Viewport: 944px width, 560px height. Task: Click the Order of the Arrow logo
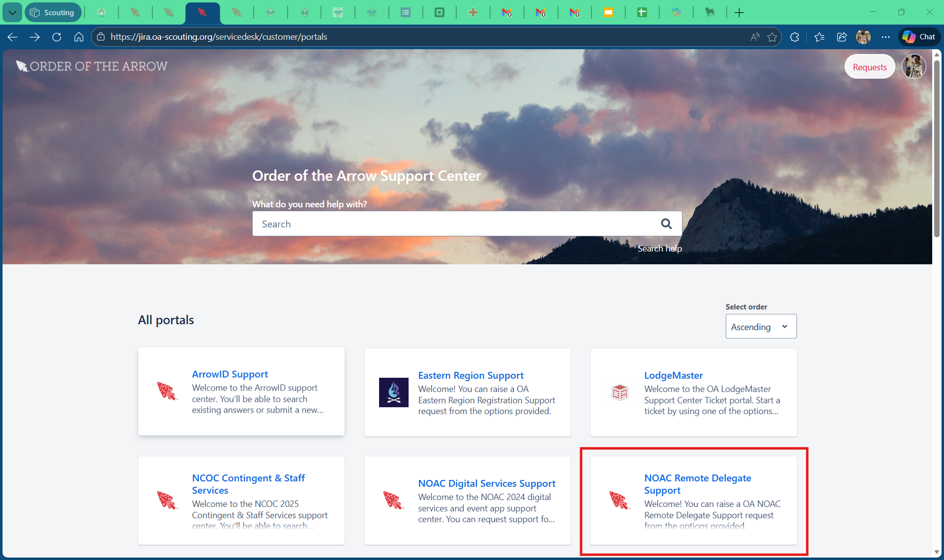[x=92, y=66]
